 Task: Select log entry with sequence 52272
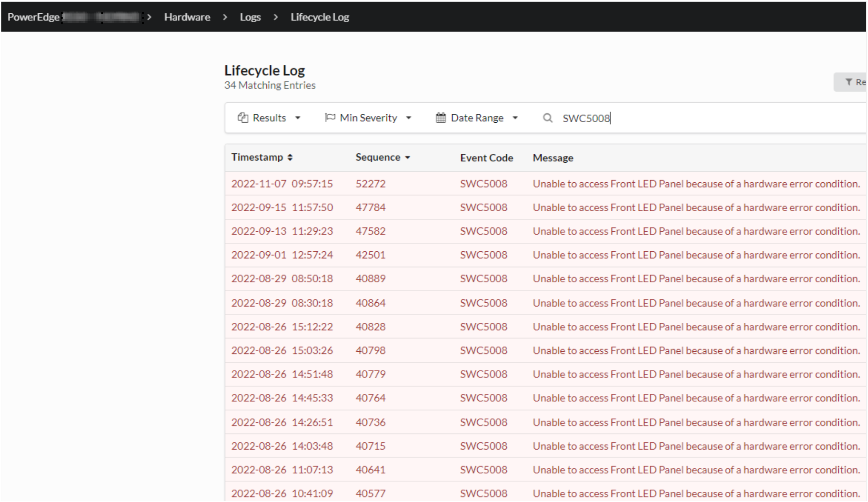click(370, 184)
